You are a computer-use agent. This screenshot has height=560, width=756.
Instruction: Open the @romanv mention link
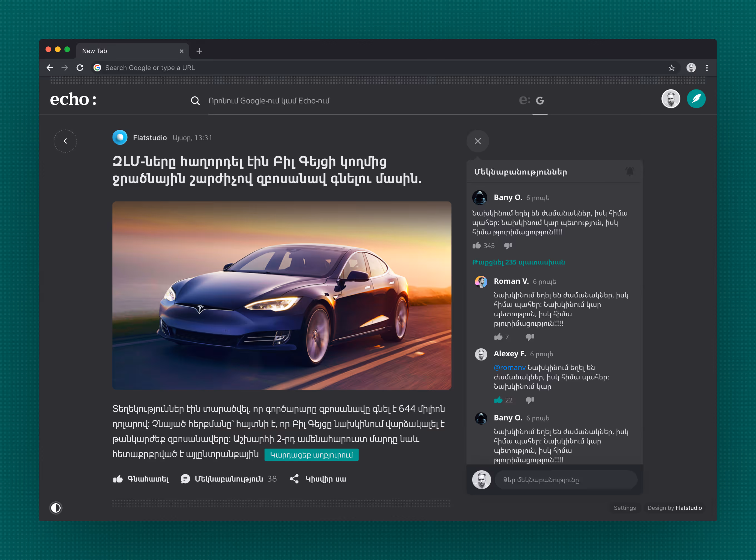[x=509, y=368]
